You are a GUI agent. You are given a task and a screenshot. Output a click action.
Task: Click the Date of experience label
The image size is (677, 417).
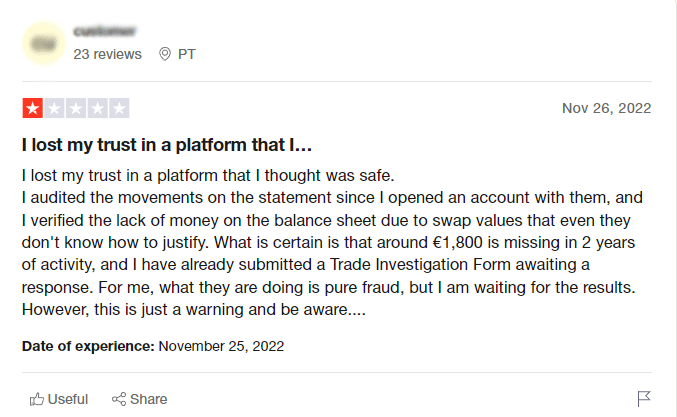coord(88,346)
